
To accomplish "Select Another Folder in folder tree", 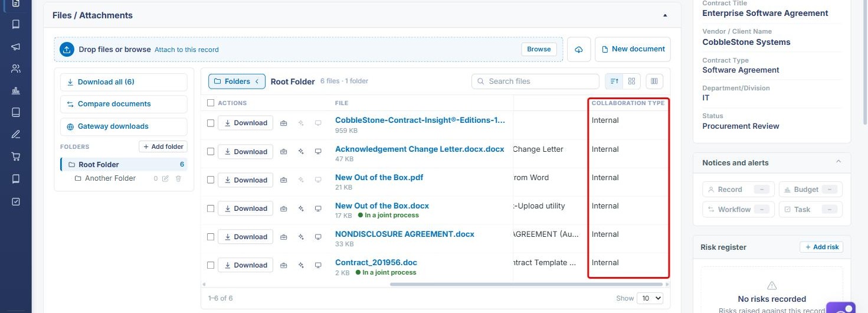I will [x=110, y=178].
